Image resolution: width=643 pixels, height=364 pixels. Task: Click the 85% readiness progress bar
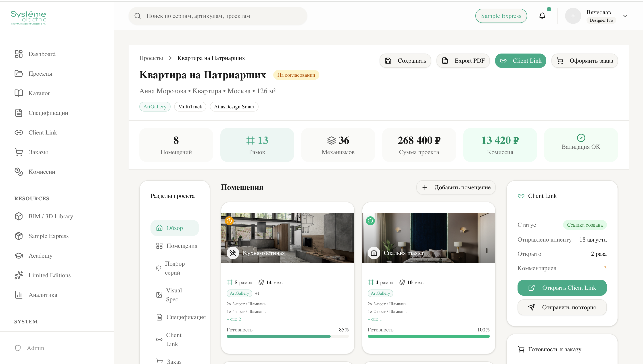[288, 337]
